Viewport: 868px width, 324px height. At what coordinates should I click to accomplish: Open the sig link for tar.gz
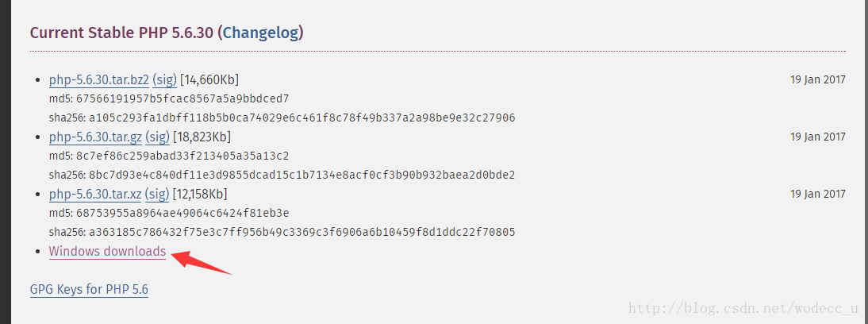[x=159, y=137]
